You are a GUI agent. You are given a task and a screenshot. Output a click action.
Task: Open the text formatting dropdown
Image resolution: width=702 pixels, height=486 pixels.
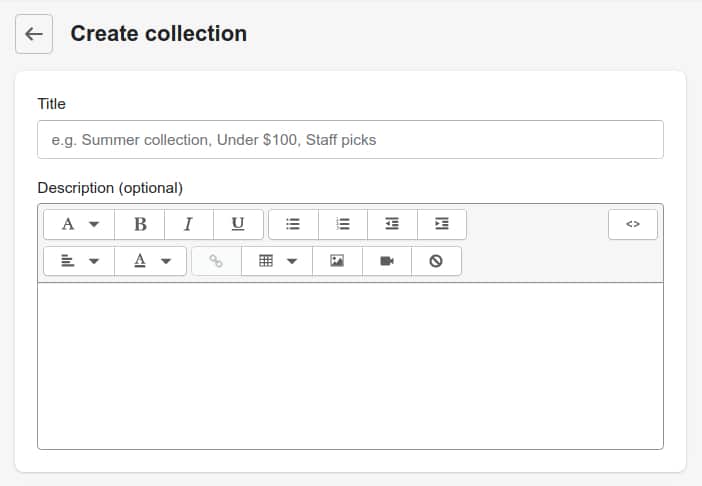79,224
